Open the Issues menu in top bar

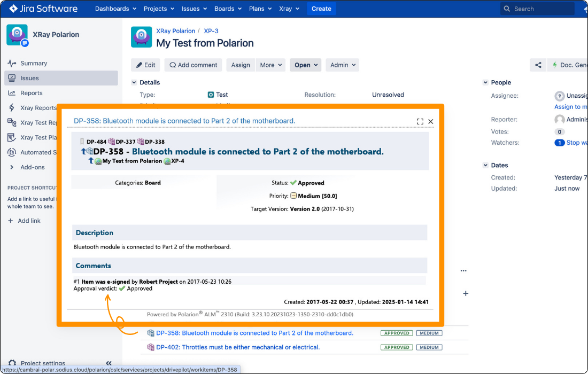194,9
